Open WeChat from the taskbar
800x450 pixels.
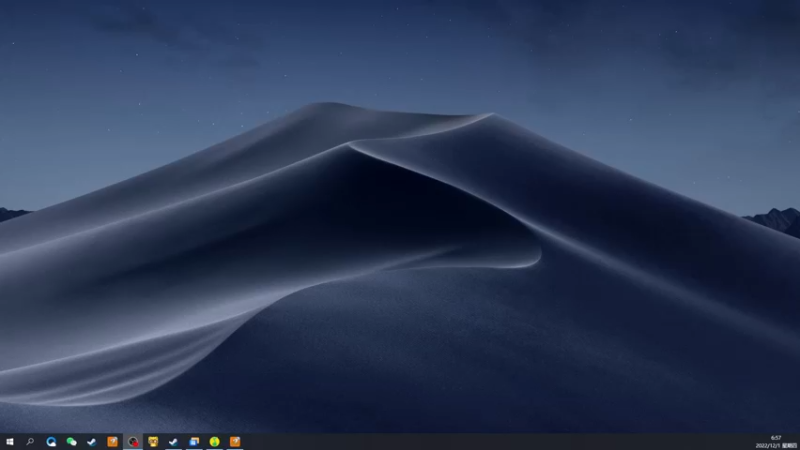click(71, 442)
